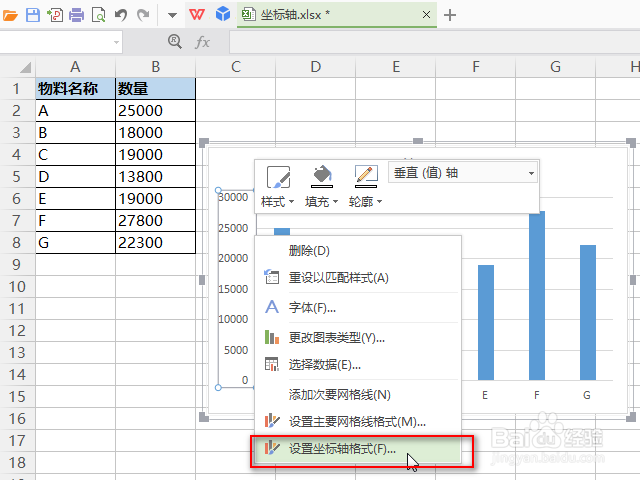Click the 30000 vertical axis label

coord(233,197)
